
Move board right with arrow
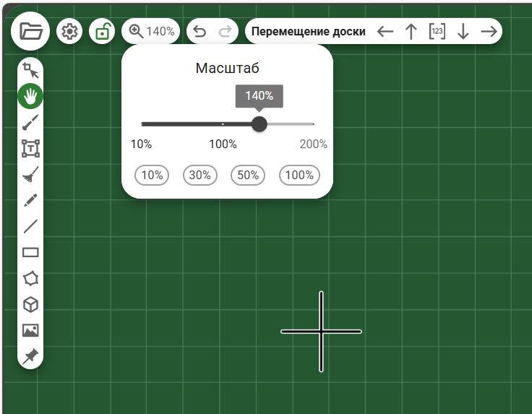coord(489,32)
